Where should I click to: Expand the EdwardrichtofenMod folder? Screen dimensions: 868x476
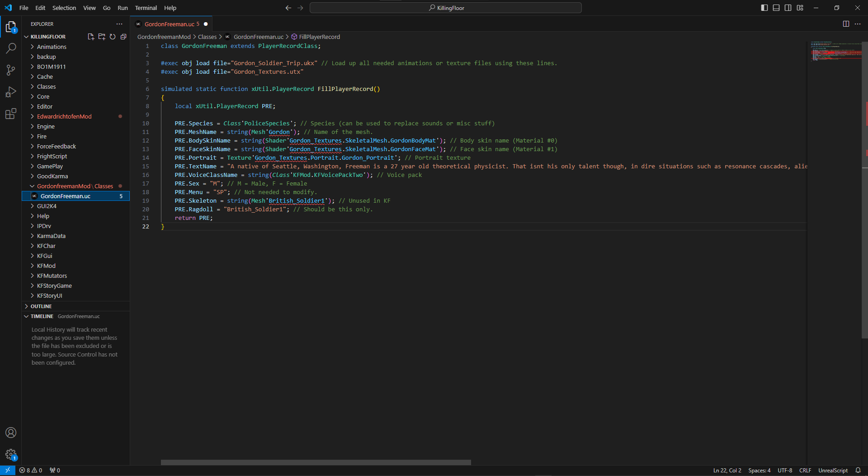pos(75,117)
